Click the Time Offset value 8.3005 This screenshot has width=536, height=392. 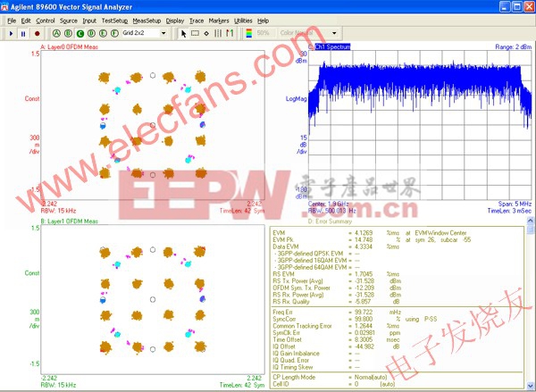(x=364, y=339)
